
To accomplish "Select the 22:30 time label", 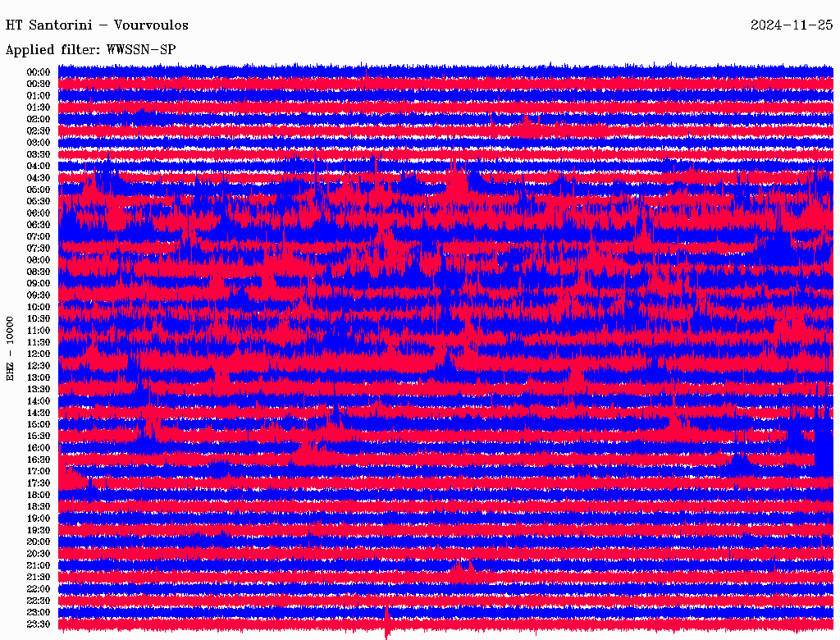I will [x=39, y=601].
